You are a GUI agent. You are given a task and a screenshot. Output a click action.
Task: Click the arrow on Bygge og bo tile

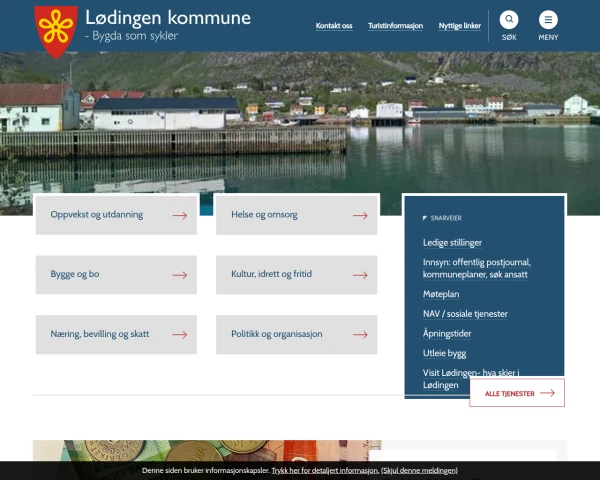click(179, 275)
